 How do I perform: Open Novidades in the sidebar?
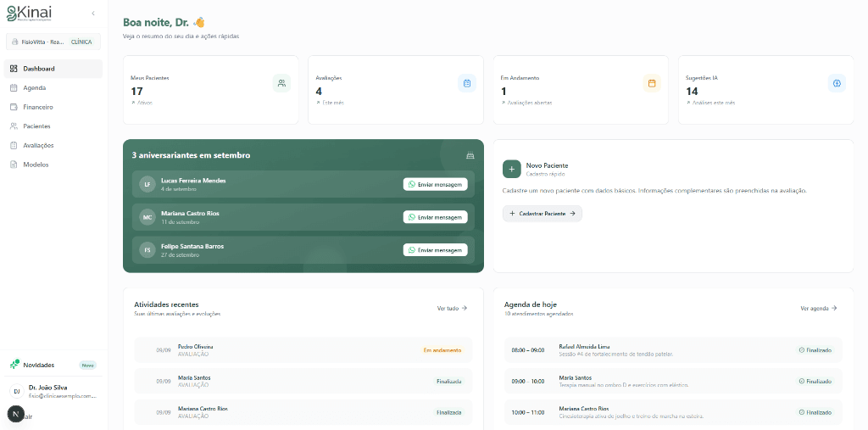(x=53, y=366)
